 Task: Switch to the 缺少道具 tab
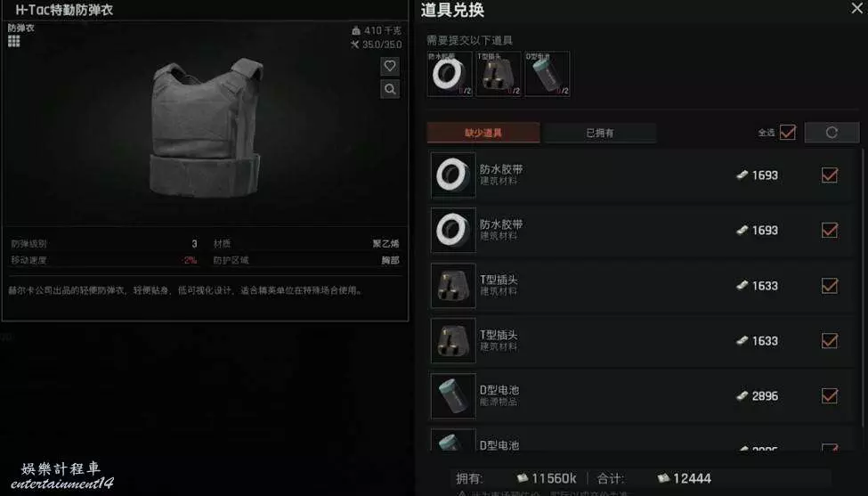[483, 133]
